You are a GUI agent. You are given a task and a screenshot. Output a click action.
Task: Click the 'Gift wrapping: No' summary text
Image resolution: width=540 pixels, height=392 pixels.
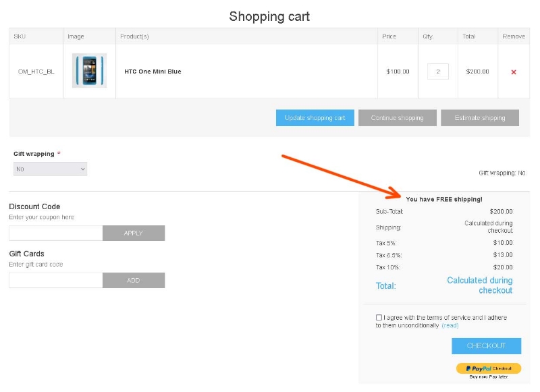(x=502, y=173)
